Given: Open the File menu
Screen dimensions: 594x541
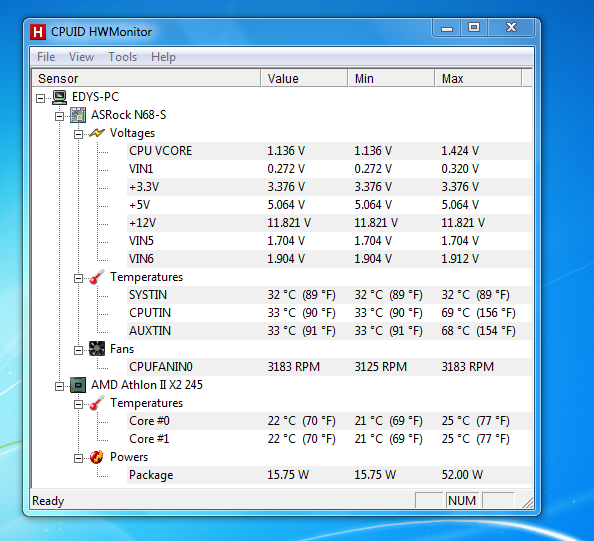Looking at the screenshot, I should tap(46, 57).
